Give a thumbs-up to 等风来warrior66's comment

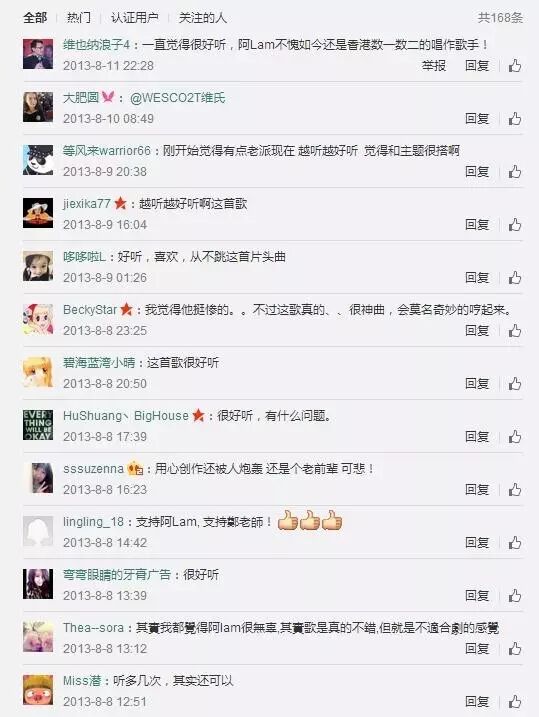[515, 172]
